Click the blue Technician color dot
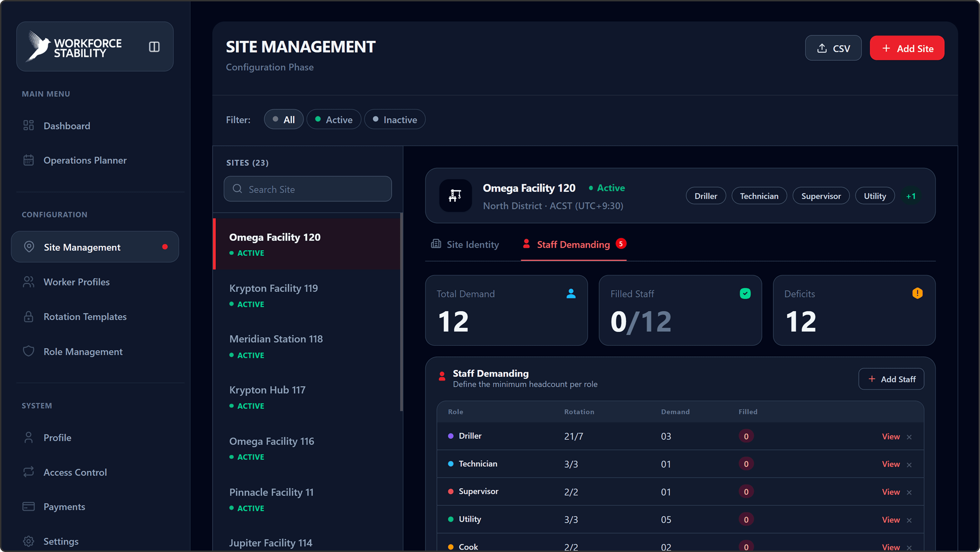 click(451, 464)
